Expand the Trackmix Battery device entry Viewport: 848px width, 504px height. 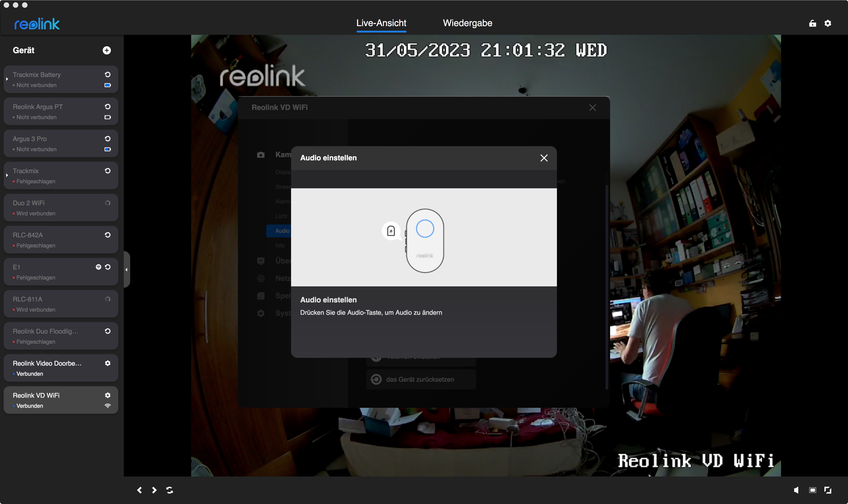click(7, 79)
